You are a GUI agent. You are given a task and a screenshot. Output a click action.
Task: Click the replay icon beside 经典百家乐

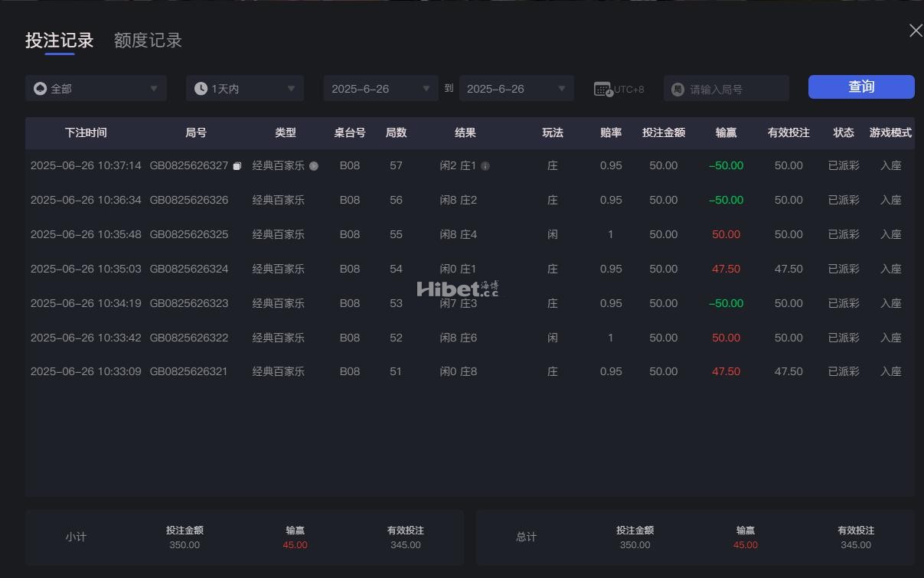(x=312, y=165)
